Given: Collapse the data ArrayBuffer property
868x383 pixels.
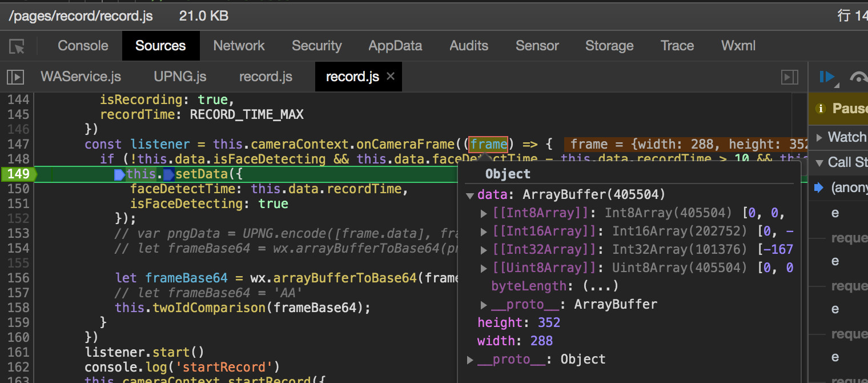Looking at the screenshot, I should pyautogui.click(x=470, y=195).
